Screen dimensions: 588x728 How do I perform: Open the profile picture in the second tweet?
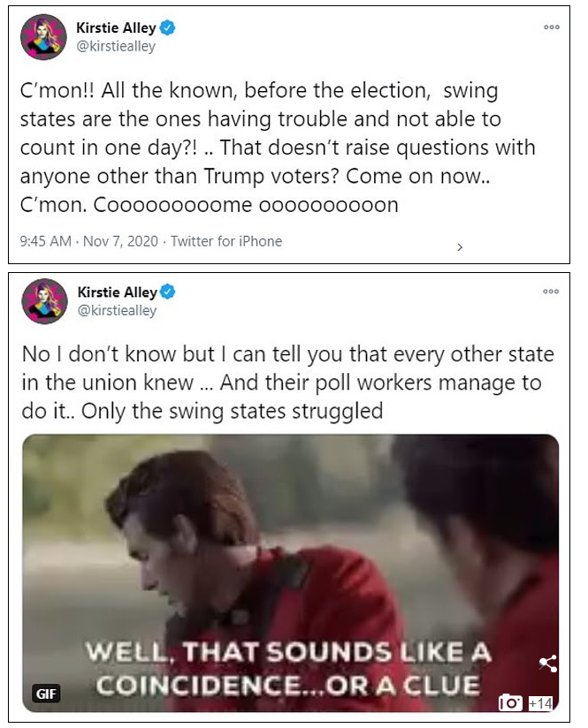point(44,300)
